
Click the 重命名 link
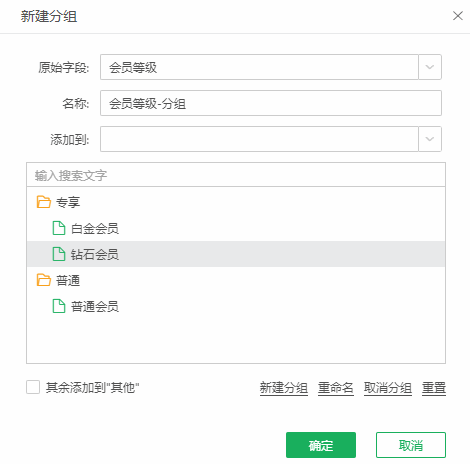[x=336, y=388]
